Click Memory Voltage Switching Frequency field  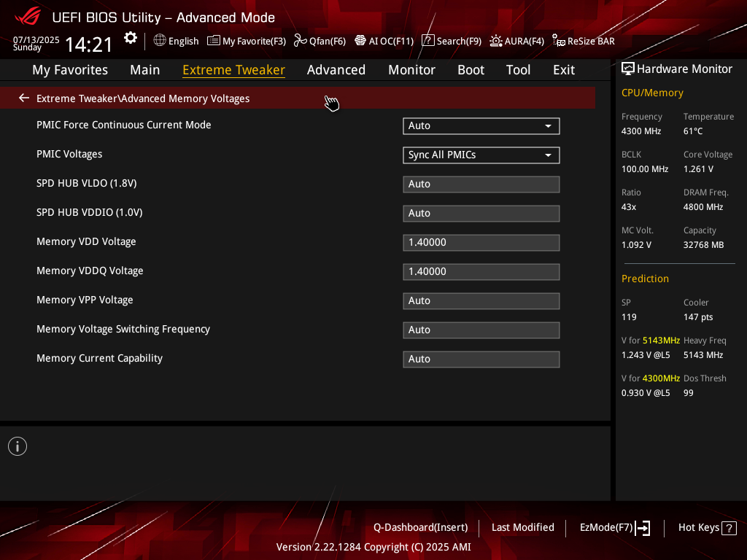pyautogui.click(x=481, y=330)
